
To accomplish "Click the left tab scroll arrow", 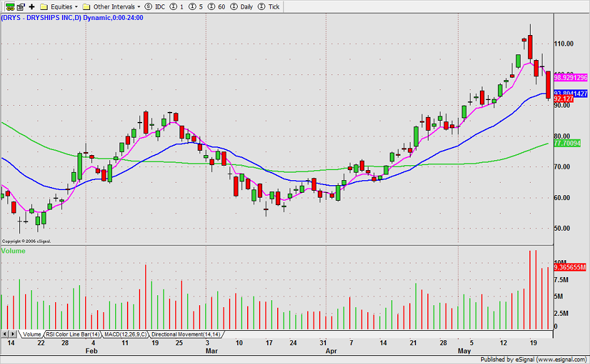I will [5, 334].
